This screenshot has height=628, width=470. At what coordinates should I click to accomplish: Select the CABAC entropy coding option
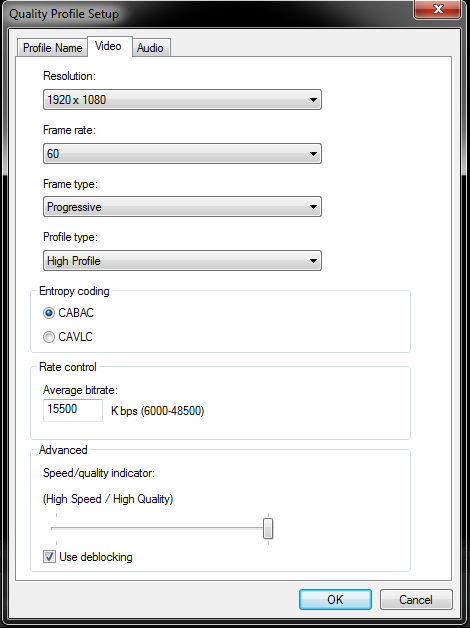pyautogui.click(x=49, y=313)
